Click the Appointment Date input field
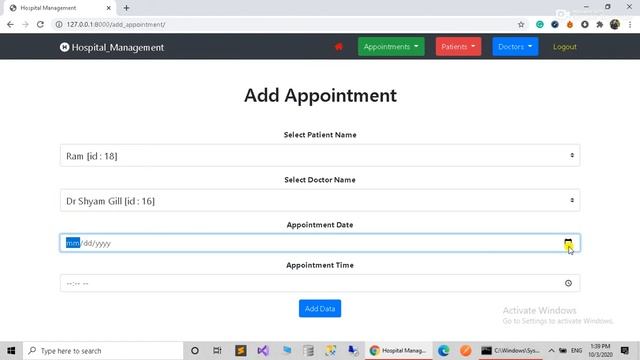Image resolution: width=640 pixels, height=360 pixels. pyautogui.click(x=320, y=243)
